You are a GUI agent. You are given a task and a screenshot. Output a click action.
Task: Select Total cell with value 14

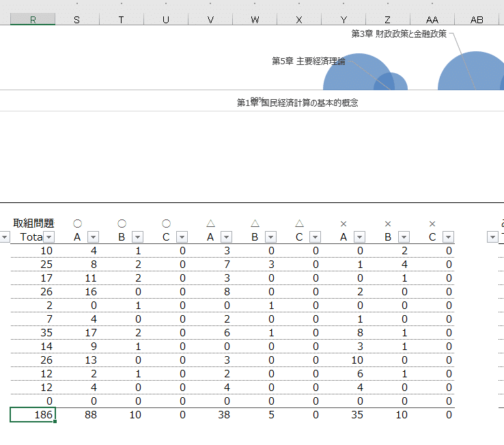[x=33, y=346]
